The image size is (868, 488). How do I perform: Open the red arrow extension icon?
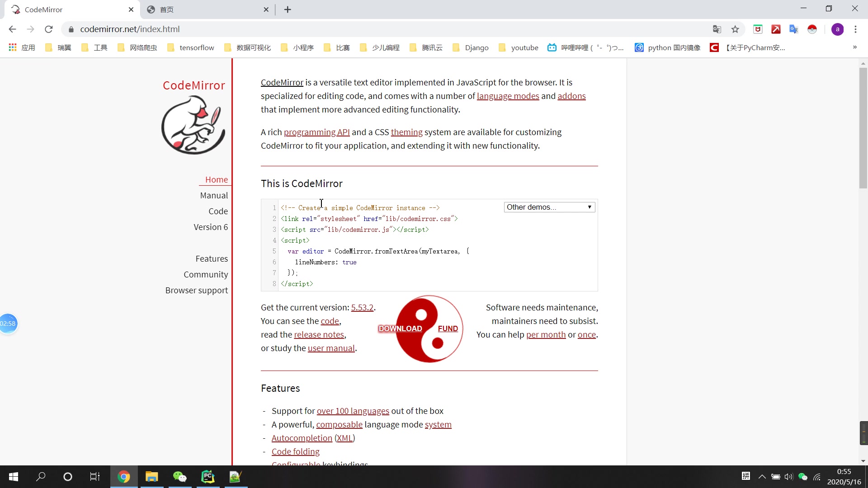coord(776,29)
